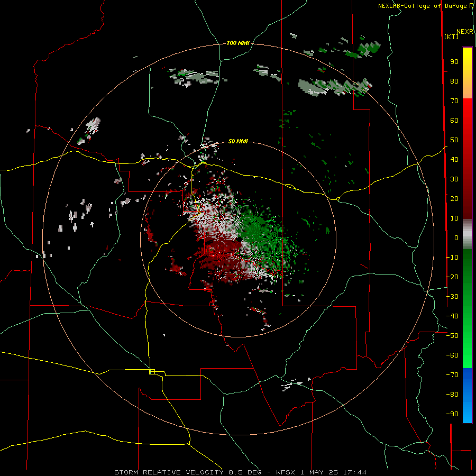Viewport: 476px width, 476px height.
Task: Select the -70 value on velocity scale
Action: [x=452, y=375]
